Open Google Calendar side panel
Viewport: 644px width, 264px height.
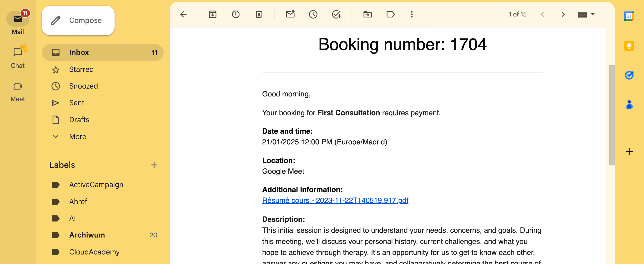pos(629,16)
